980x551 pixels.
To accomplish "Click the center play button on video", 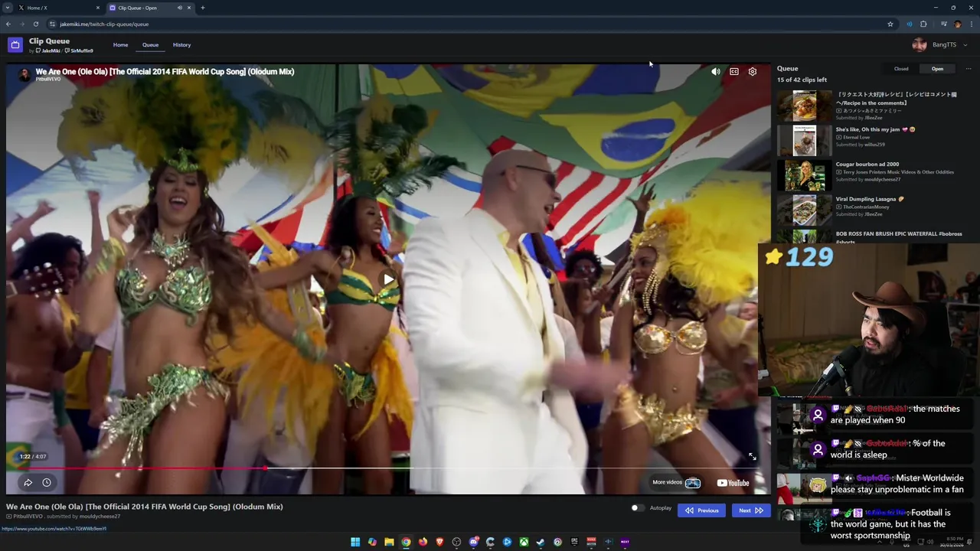I will (x=388, y=279).
